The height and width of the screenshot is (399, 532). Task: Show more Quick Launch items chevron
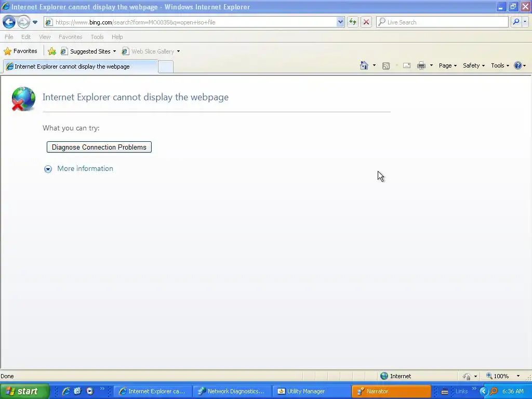click(x=102, y=389)
